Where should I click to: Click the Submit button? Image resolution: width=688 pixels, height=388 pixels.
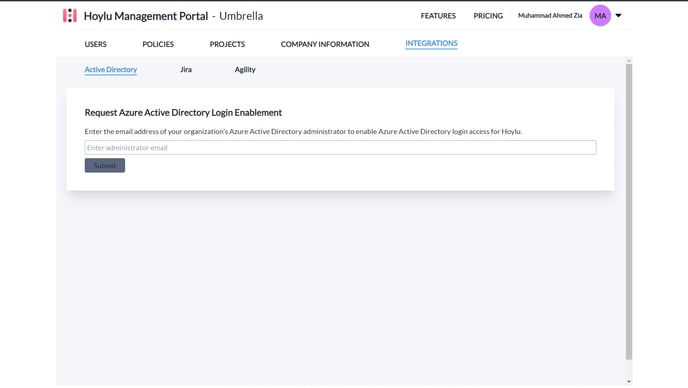(x=105, y=165)
